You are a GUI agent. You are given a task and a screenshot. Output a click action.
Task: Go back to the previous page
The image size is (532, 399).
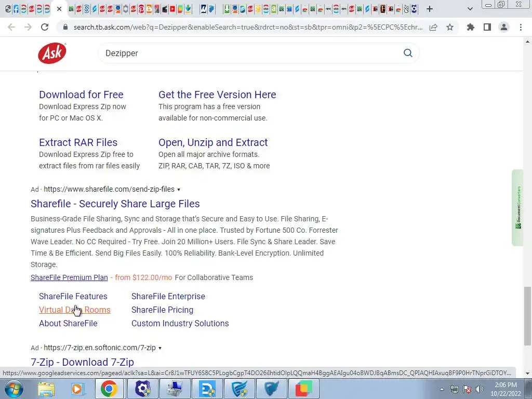[11, 27]
